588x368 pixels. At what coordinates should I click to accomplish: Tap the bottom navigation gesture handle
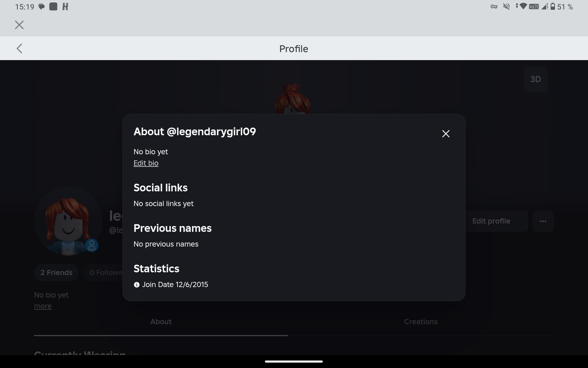click(294, 362)
